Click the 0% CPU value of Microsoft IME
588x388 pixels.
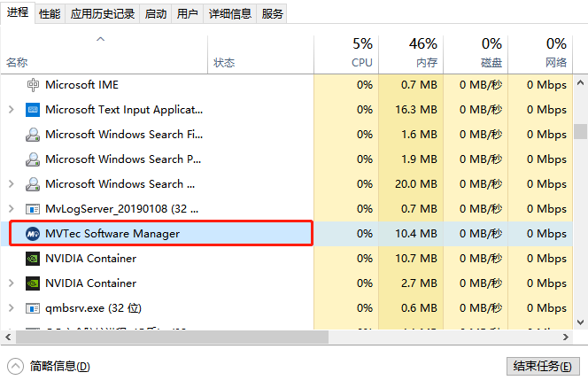365,85
